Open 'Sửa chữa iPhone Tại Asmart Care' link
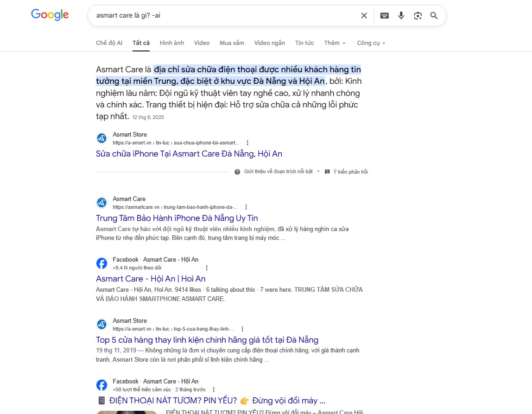532x414 pixels. pyautogui.click(x=189, y=154)
